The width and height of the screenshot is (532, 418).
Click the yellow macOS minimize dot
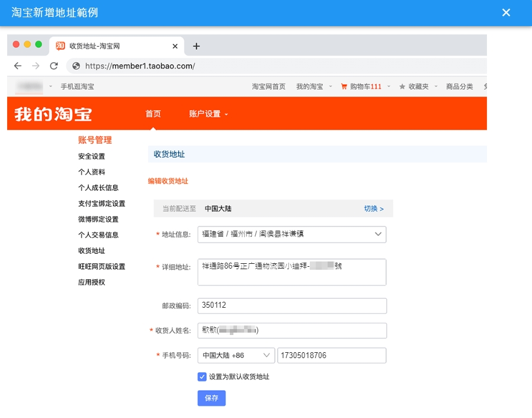(x=27, y=44)
